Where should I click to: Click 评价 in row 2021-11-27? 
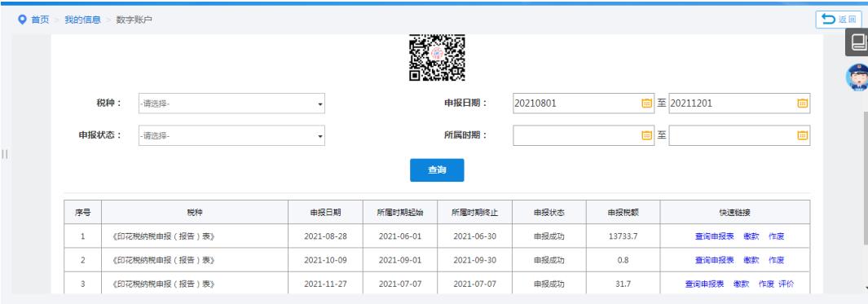[x=786, y=284]
